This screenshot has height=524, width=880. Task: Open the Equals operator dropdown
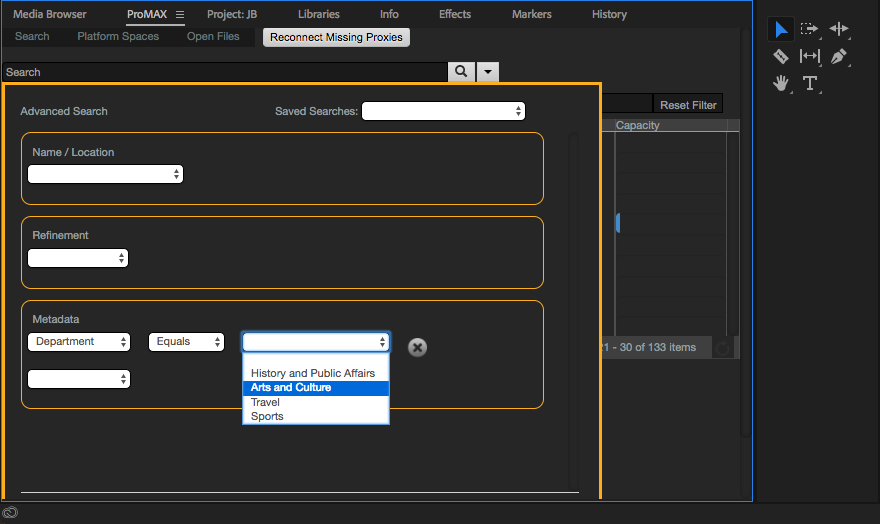[x=186, y=342]
